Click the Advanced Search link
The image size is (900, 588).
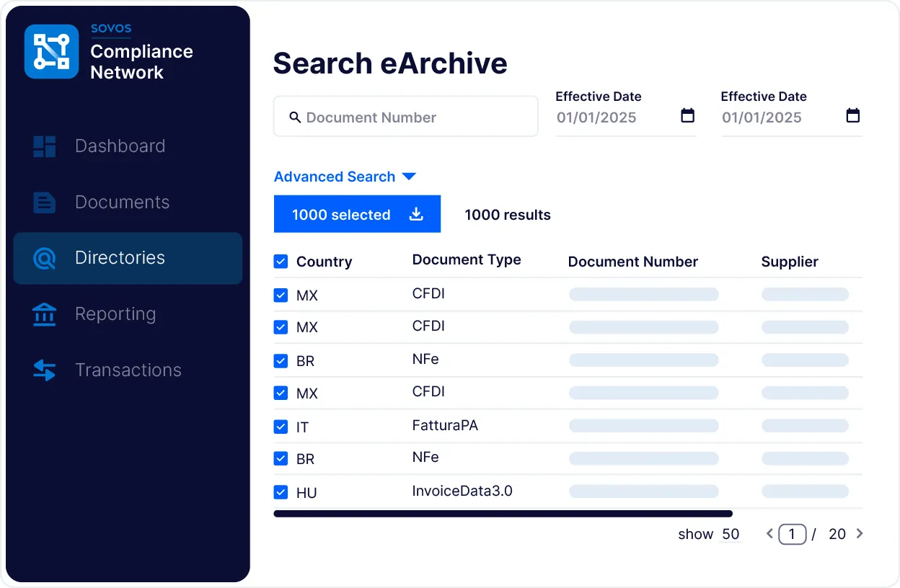pyautogui.click(x=335, y=177)
